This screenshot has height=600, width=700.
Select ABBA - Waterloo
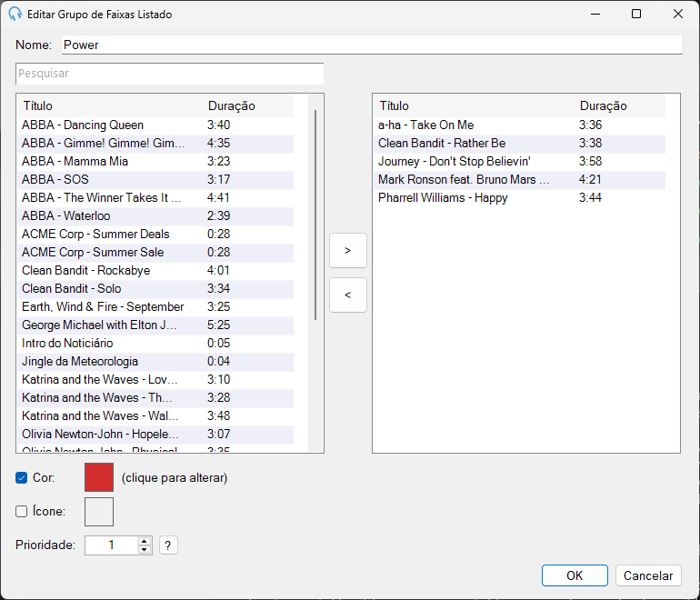coord(155,216)
